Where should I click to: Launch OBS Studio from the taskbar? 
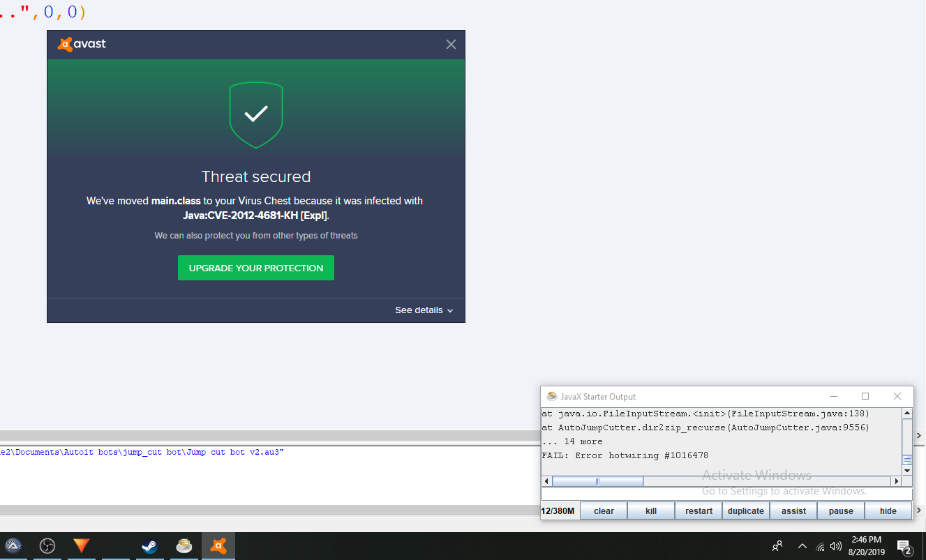point(47,546)
